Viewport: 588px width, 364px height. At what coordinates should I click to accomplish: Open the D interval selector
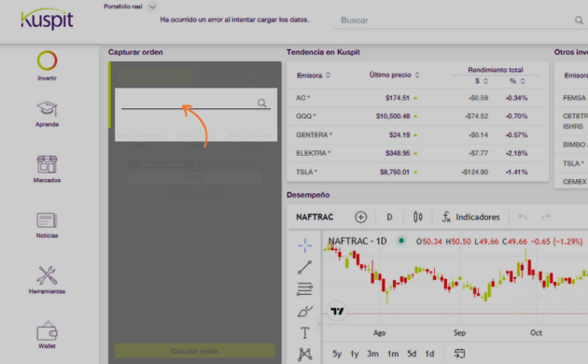click(x=389, y=217)
